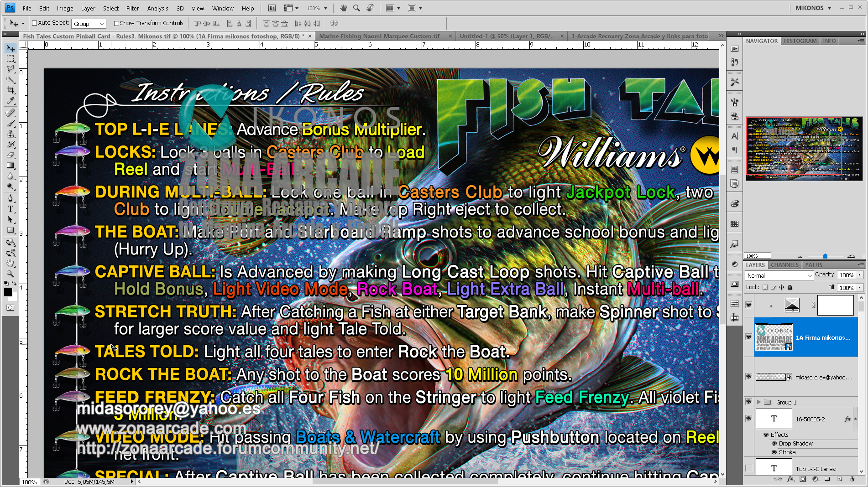The height and width of the screenshot is (487, 868).
Task: Hide the midasororey@yahoo layer
Action: [x=748, y=377]
